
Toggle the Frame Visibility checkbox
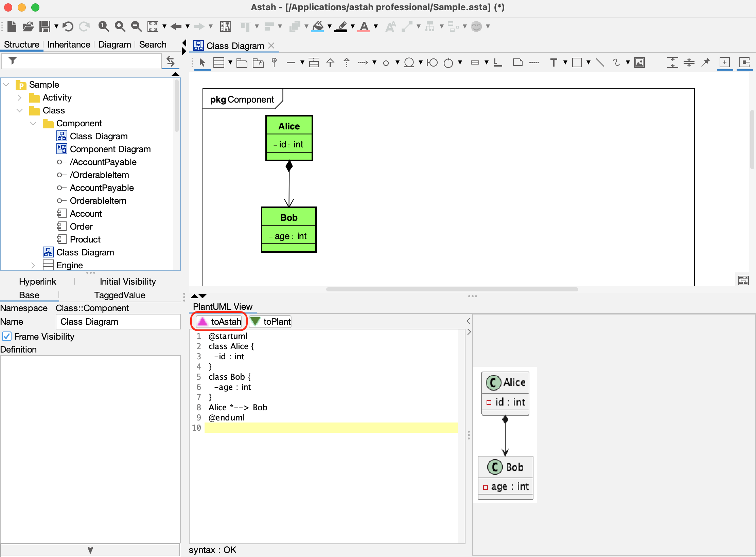(x=7, y=337)
